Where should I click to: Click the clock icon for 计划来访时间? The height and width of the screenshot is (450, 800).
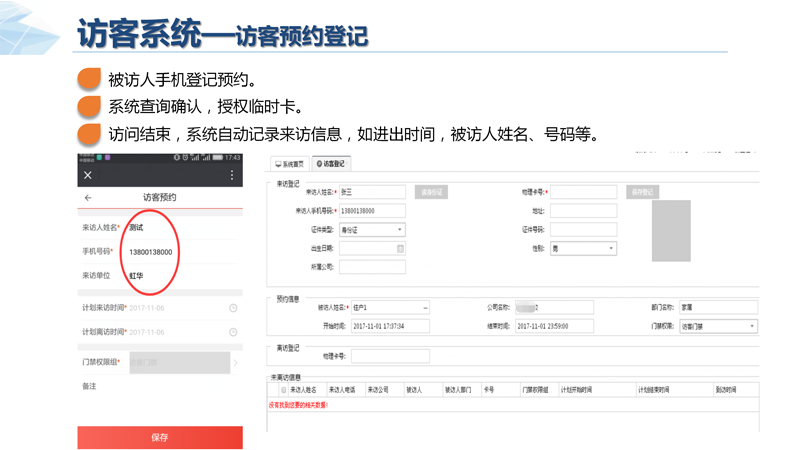click(x=233, y=308)
